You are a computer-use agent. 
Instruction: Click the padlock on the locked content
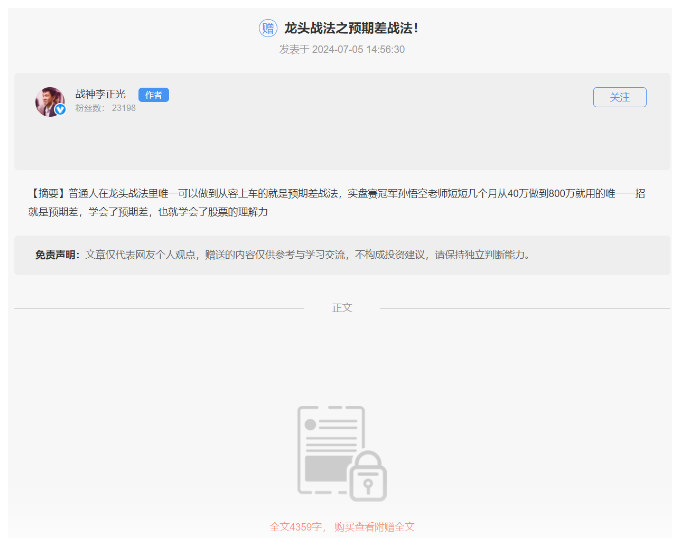(x=367, y=476)
